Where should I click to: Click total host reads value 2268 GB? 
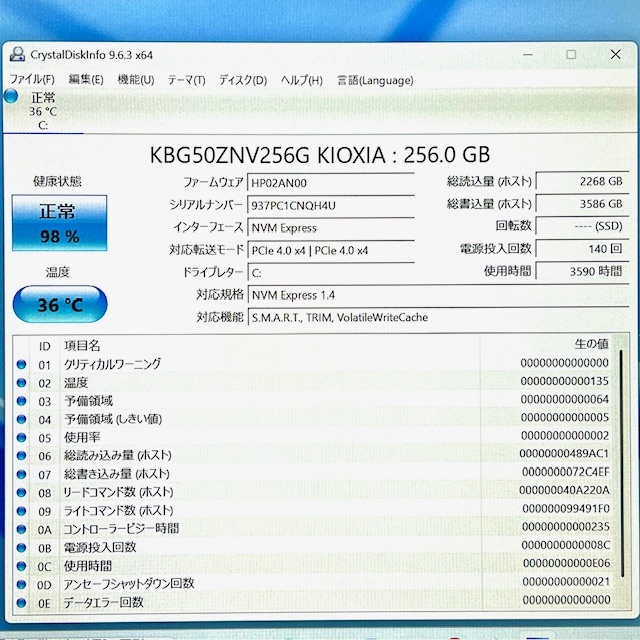[582, 181]
